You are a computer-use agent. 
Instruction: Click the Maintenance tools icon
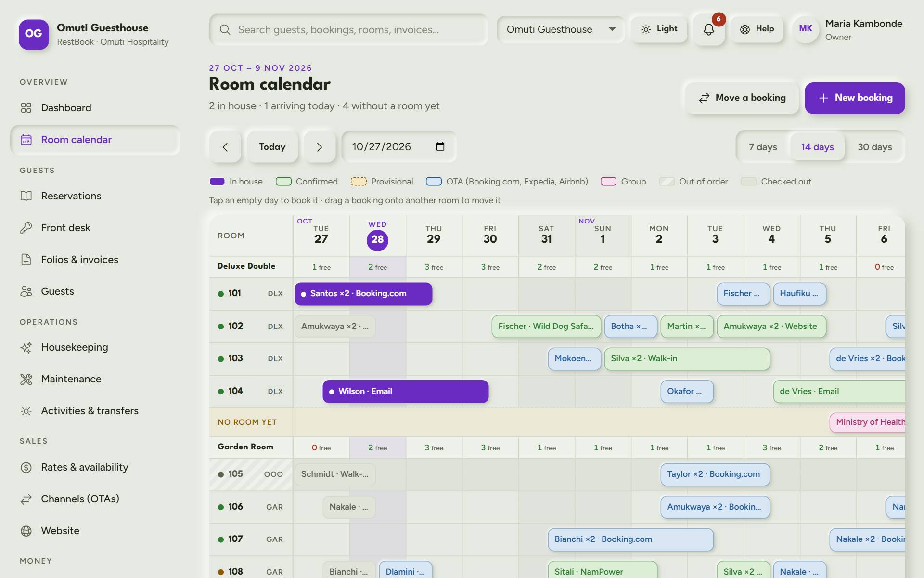click(x=26, y=379)
